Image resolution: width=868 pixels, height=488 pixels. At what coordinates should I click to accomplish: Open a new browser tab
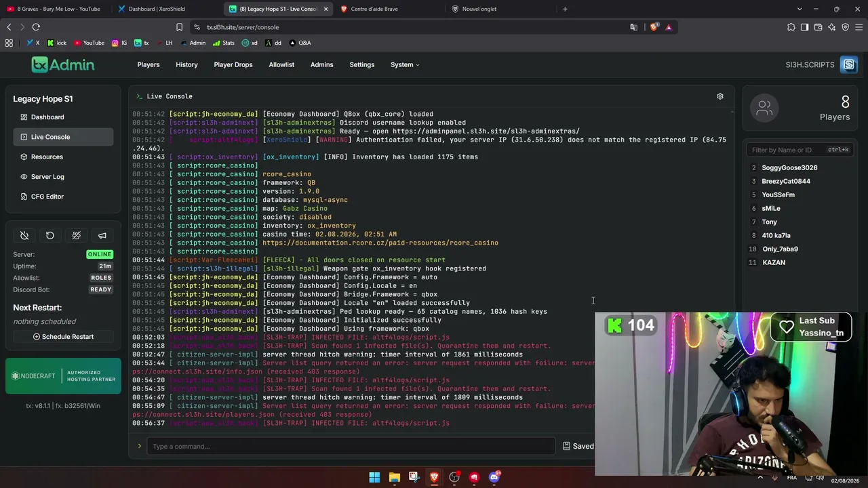tap(565, 9)
